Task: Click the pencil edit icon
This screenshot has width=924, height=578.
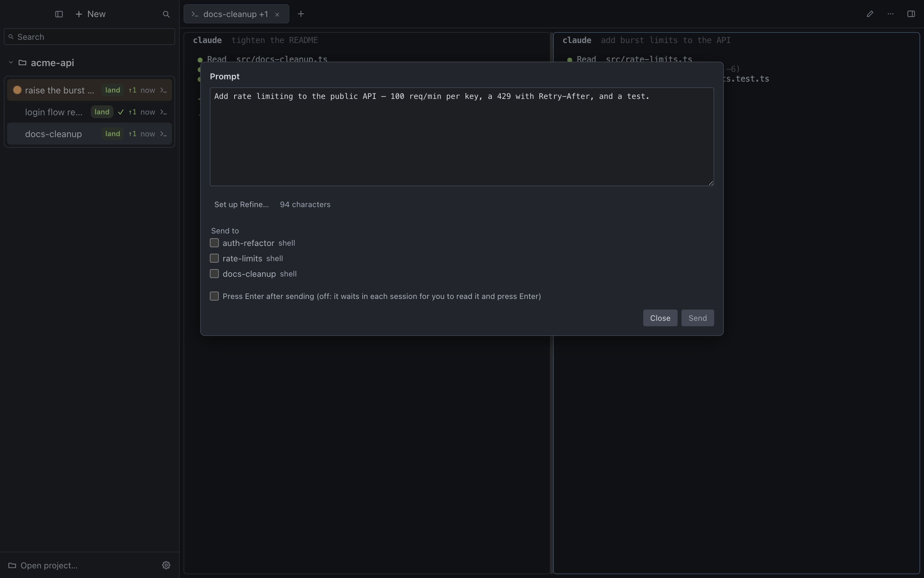Action: click(x=870, y=14)
